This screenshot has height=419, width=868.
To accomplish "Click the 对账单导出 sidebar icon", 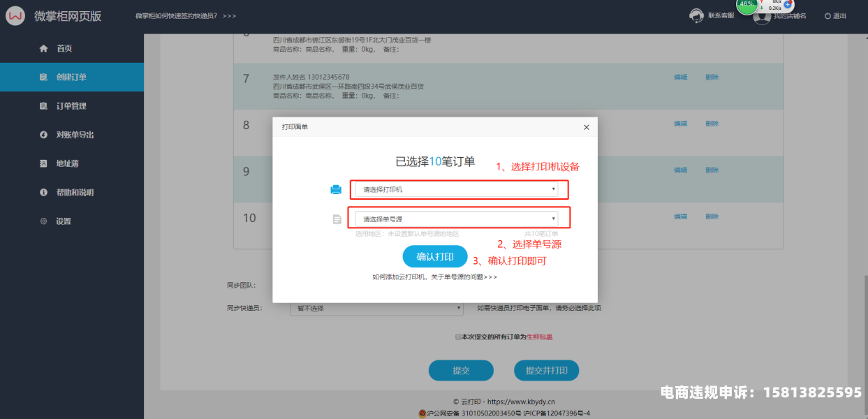I will click(43, 135).
